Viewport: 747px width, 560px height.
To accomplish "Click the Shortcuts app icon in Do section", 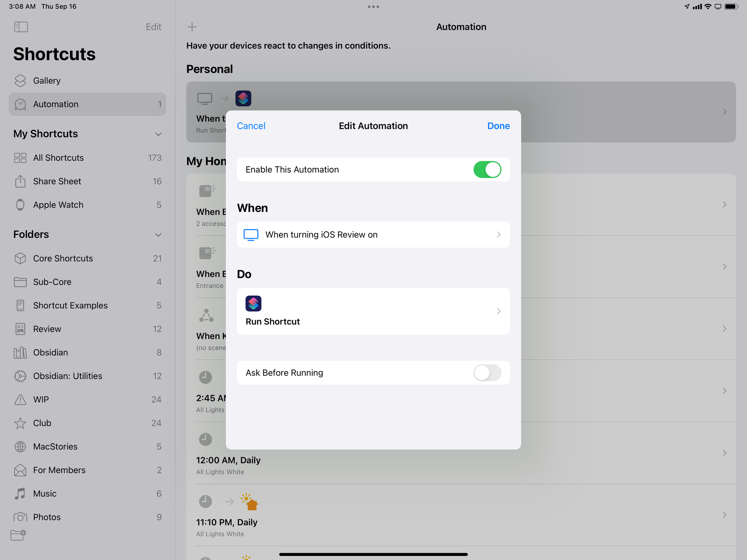I will [253, 304].
